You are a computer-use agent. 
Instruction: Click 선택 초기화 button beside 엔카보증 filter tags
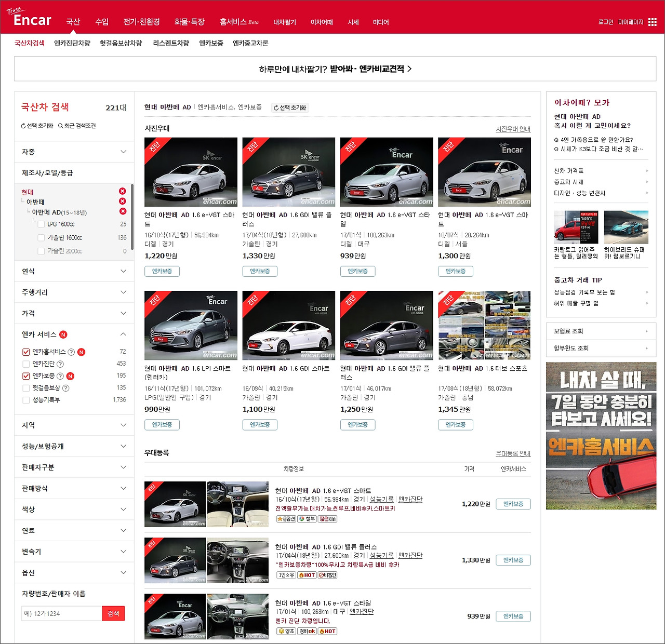(290, 108)
